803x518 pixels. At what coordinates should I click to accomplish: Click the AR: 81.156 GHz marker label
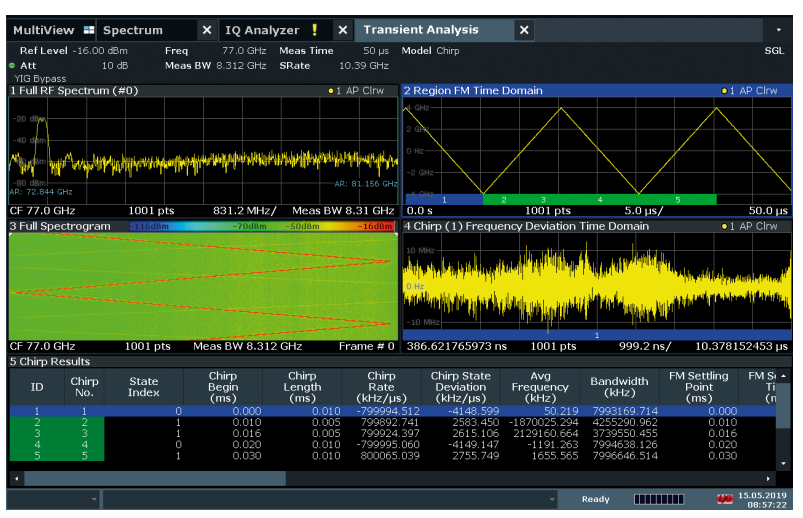(366, 183)
